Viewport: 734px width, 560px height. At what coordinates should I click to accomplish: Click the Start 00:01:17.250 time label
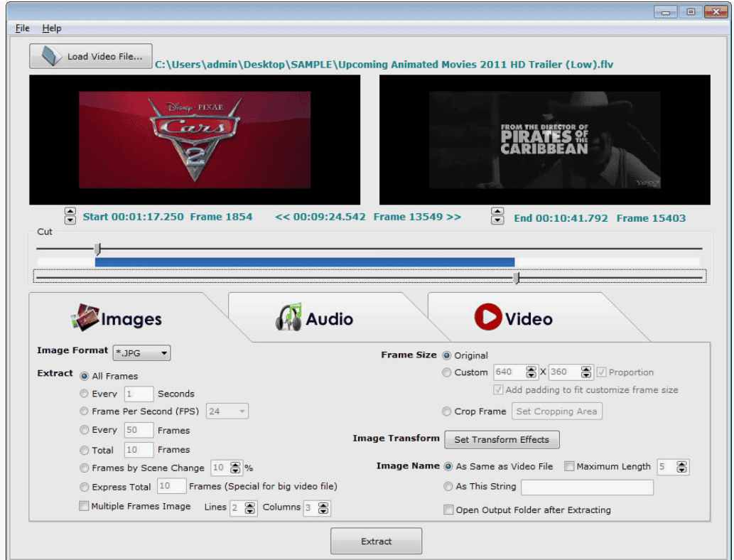pos(134,217)
